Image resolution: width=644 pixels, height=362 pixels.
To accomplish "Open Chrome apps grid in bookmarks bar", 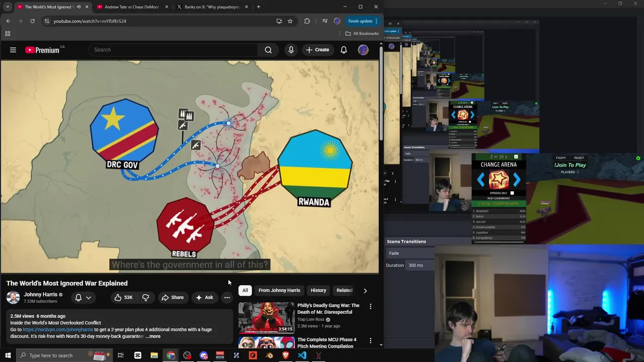I will (8, 34).
